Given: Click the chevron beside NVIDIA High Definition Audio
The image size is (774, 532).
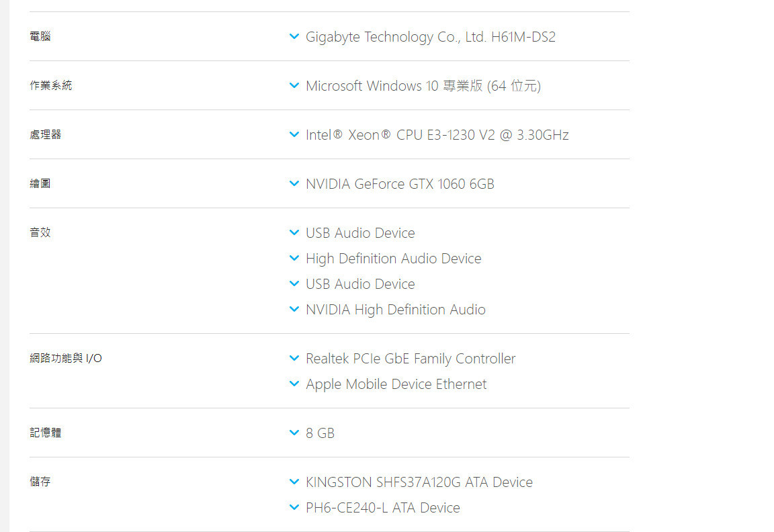Looking at the screenshot, I should tap(294, 310).
